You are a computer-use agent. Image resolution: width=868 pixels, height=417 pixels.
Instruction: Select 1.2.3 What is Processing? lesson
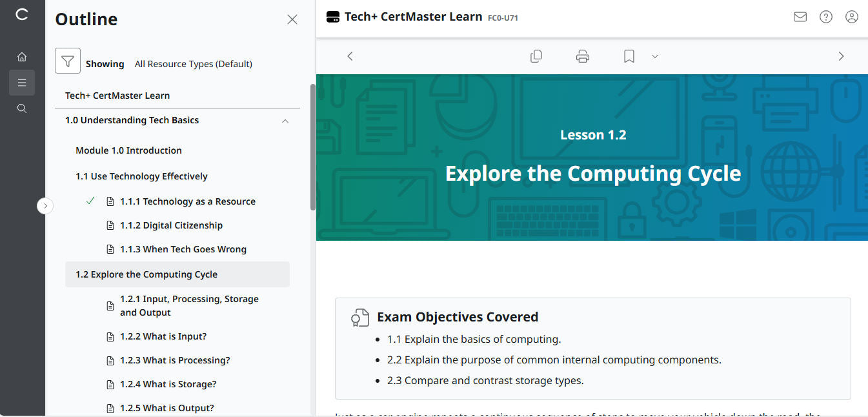tap(175, 360)
